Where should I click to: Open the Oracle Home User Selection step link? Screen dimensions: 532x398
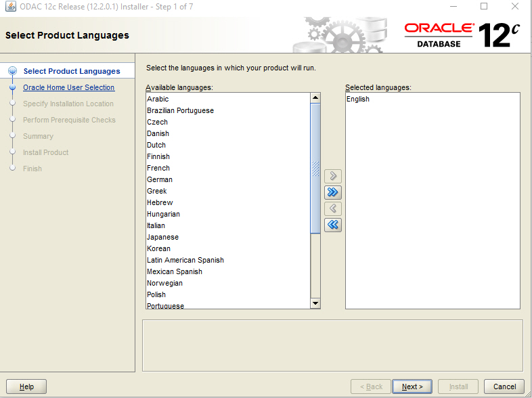coord(69,87)
